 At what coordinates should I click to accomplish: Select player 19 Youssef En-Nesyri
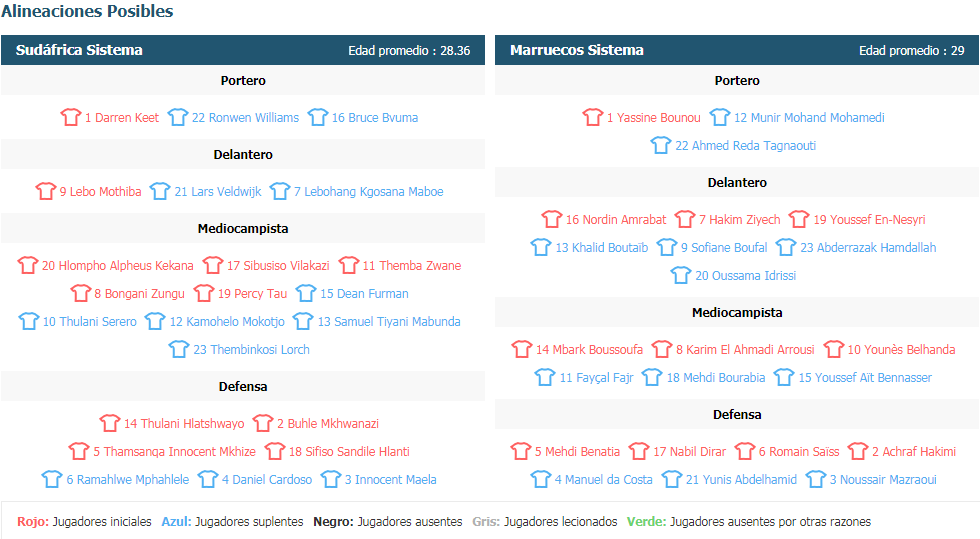point(869,219)
